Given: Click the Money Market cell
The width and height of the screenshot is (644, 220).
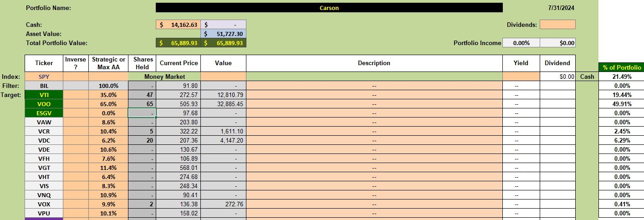Looking at the screenshot, I should pos(164,77).
